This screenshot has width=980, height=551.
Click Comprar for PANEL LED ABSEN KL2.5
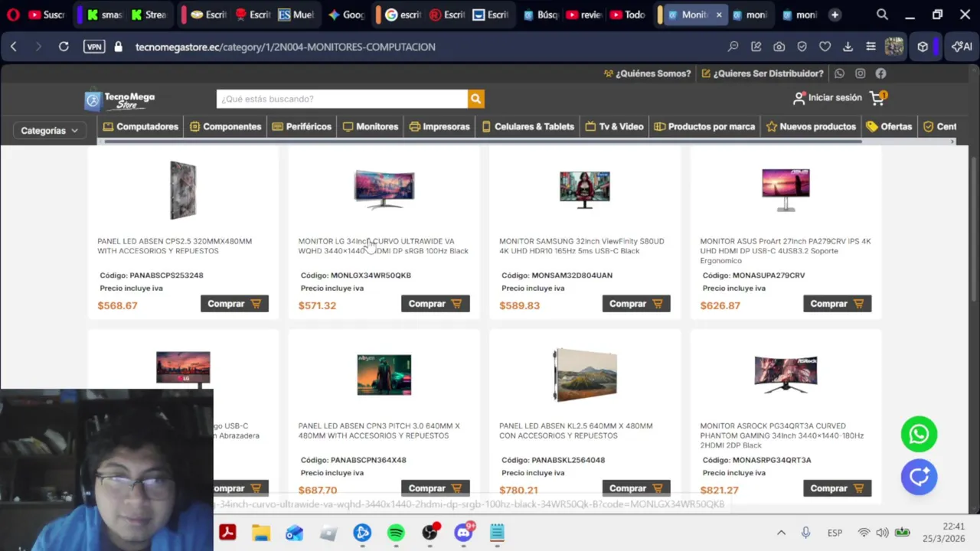[636, 488]
